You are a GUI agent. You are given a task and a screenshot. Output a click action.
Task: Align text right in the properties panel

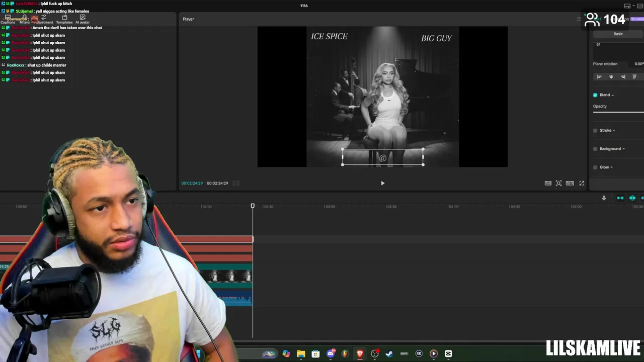pos(623,77)
